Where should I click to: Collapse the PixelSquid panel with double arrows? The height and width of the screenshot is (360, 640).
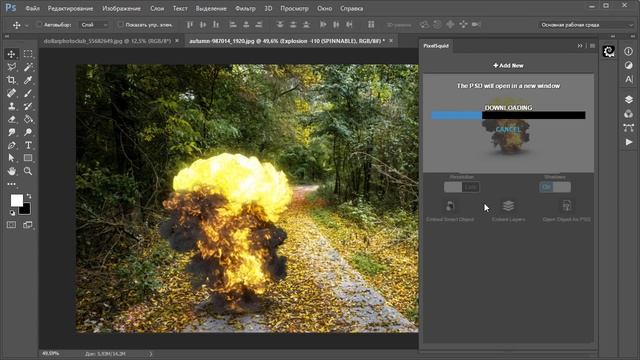[580, 46]
